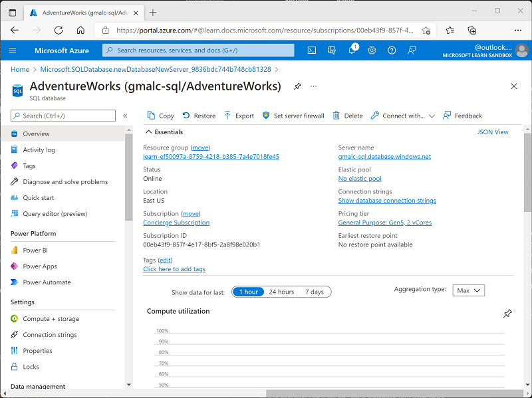This screenshot has height=398, width=532.
Task: Open the more options ellipsis beside the title
Action: [x=313, y=86]
